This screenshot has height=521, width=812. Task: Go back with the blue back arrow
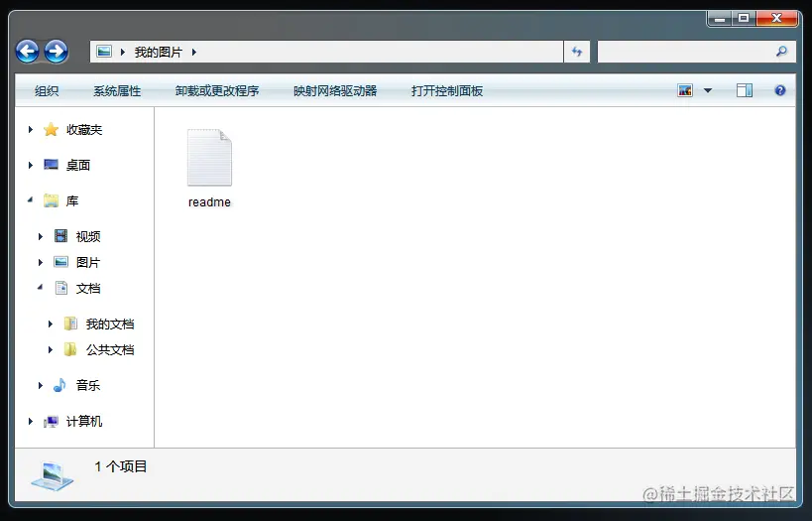coord(27,52)
